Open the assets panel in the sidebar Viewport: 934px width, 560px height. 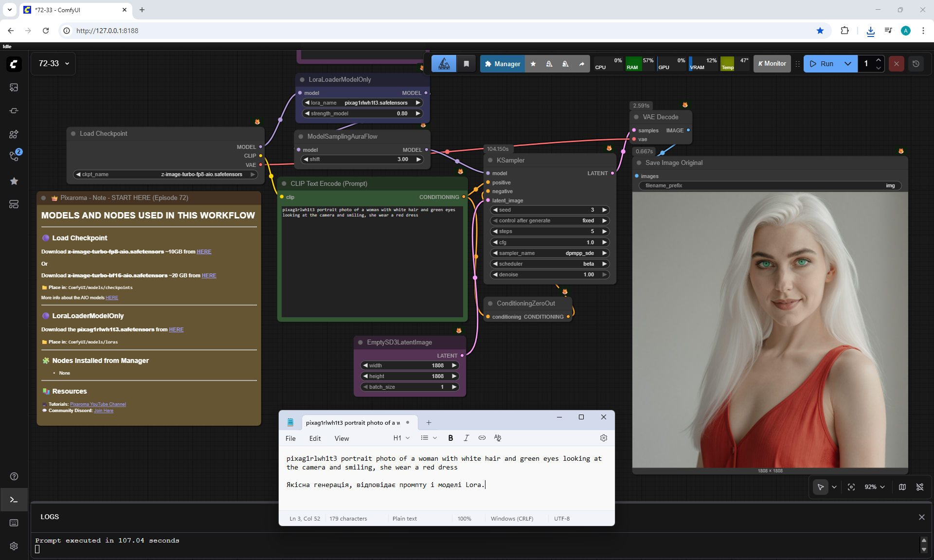pyautogui.click(x=14, y=88)
